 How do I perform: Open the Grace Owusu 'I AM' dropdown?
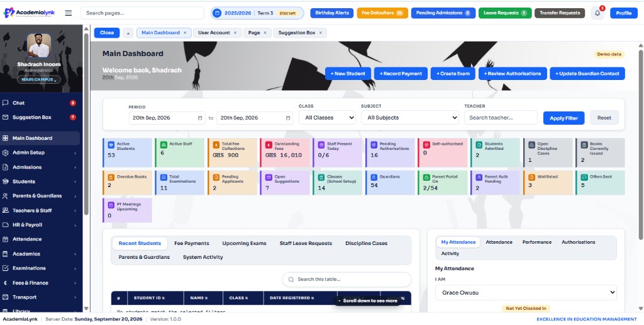pos(526,292)
